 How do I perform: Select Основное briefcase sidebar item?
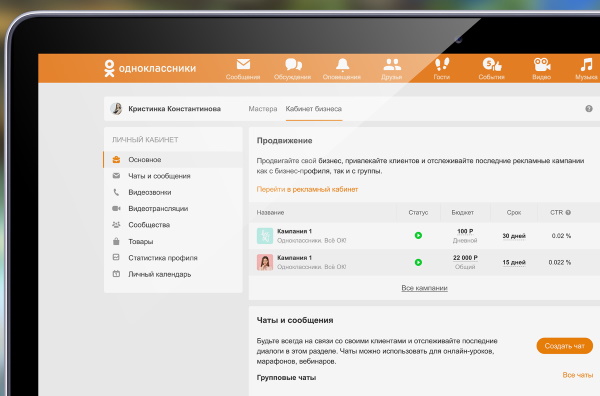[x=173, y=160]
